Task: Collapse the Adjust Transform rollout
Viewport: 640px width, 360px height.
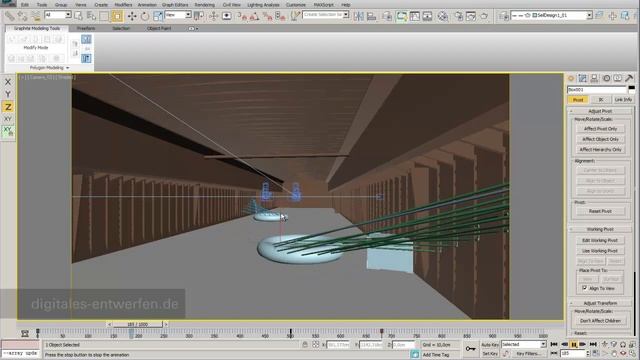Action: 600,303
